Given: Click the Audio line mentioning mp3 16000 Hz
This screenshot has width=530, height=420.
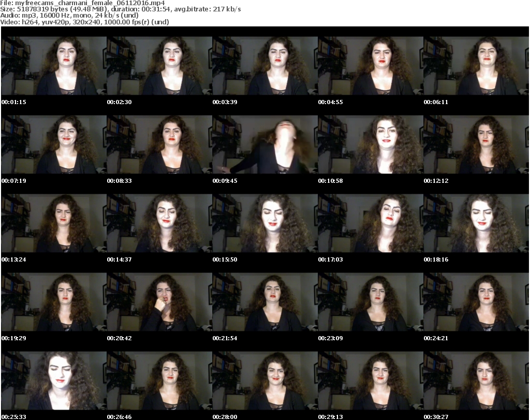Looking at the screenshot, I should click(69, 16).
